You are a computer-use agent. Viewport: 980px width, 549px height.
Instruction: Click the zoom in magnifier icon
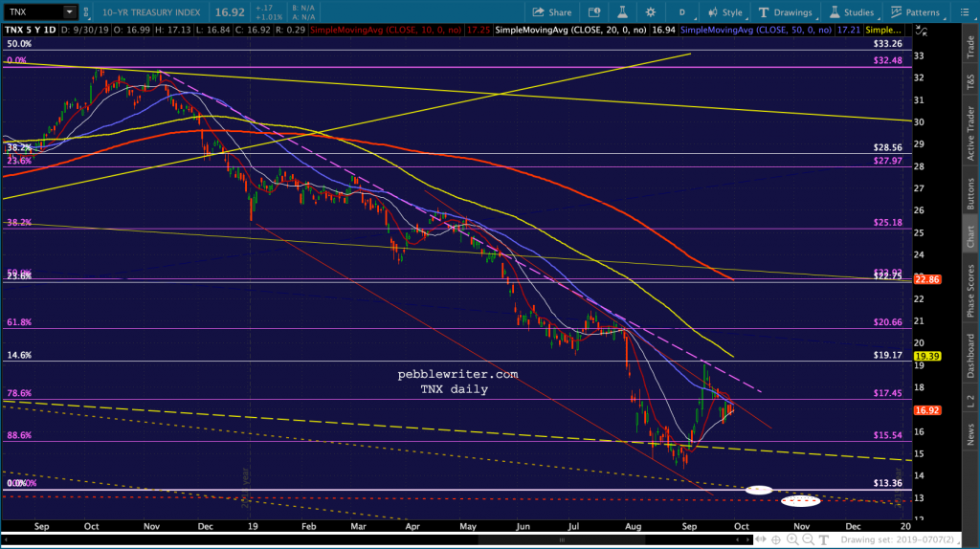pos(792,539)
